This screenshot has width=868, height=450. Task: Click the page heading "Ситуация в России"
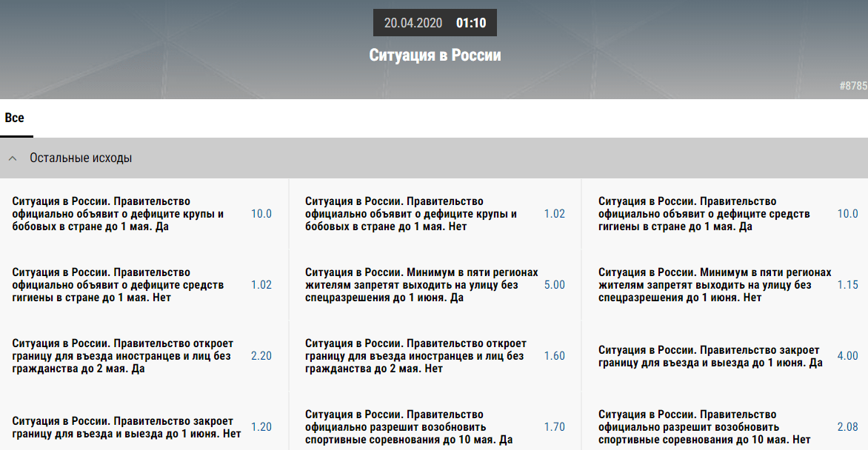pyautogui.click(x=435, y=56)
